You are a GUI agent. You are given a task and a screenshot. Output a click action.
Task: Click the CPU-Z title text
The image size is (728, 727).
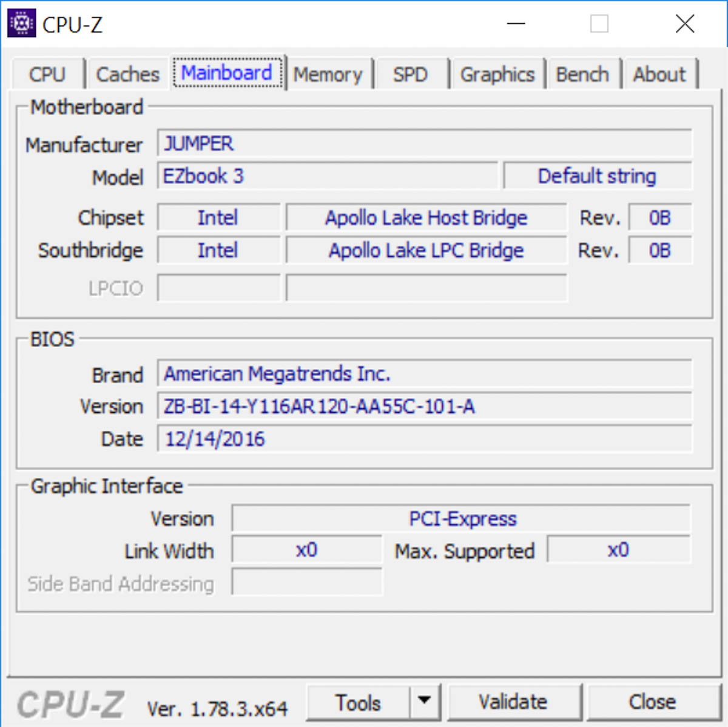[72, 25]
